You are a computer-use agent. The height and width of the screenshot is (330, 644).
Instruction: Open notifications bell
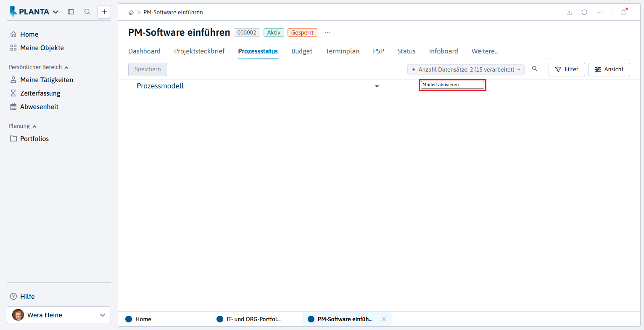[x=623, y=12]
